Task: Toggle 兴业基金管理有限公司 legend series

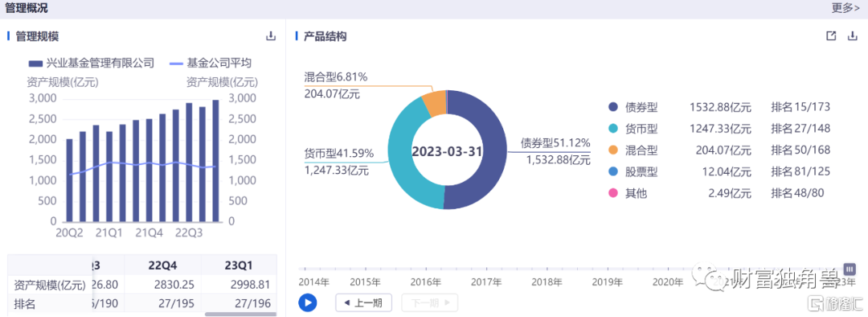Action: click(x=92, y=64)
